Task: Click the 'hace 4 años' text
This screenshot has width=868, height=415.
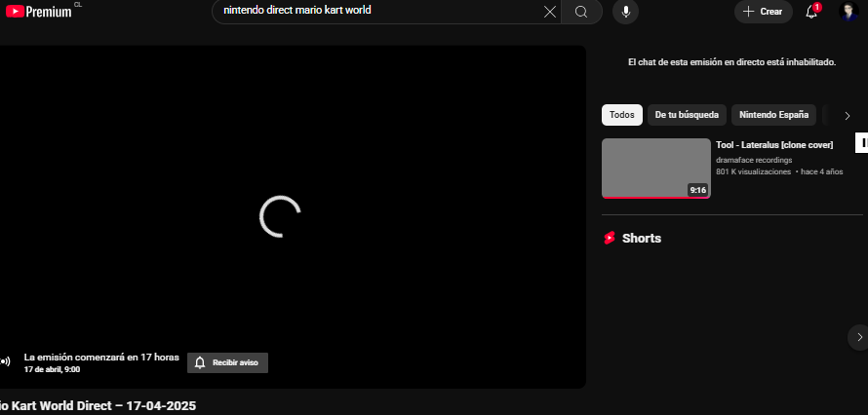Action: coord(822,171)
